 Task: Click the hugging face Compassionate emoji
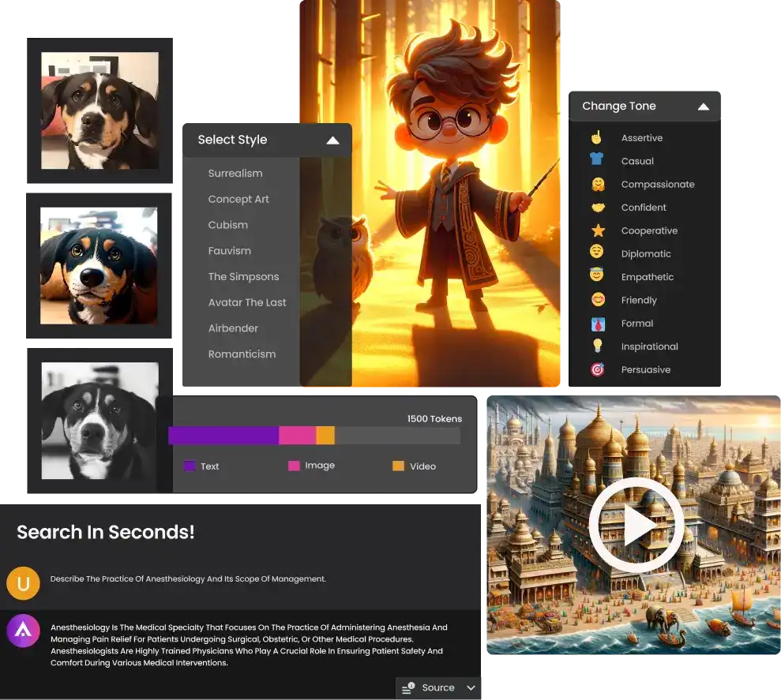(598, 184)
